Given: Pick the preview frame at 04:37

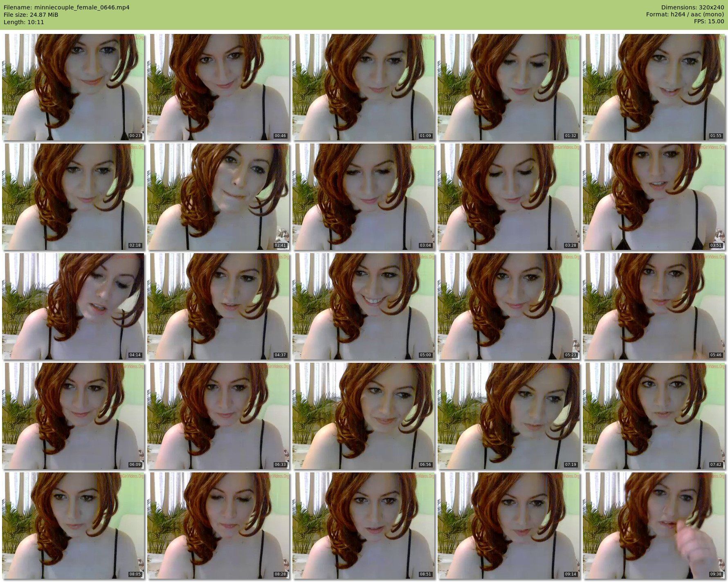Looking at the screenshot, I should click(218, 306).
